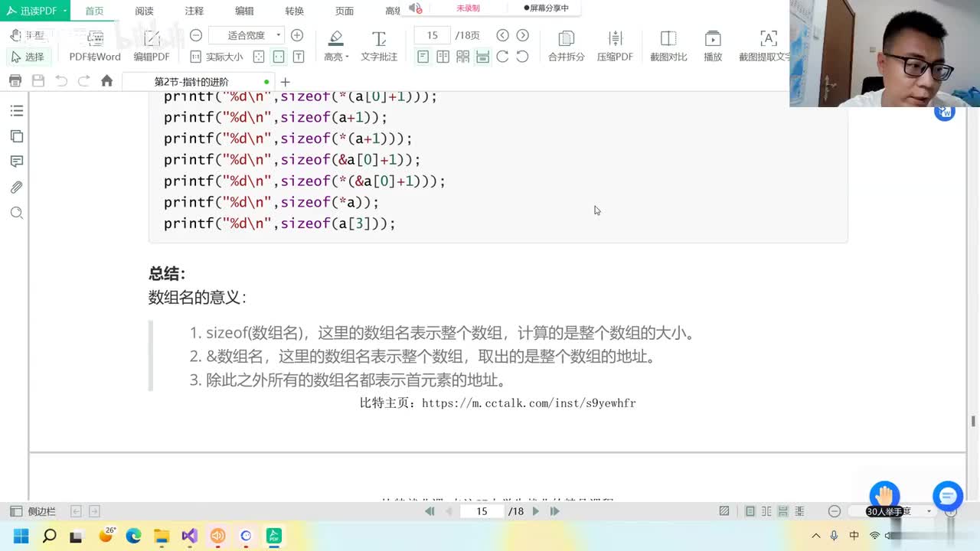980x551 pixels.
Task: Jump to first page in bottom bar
Action: [x=430, y=511]
